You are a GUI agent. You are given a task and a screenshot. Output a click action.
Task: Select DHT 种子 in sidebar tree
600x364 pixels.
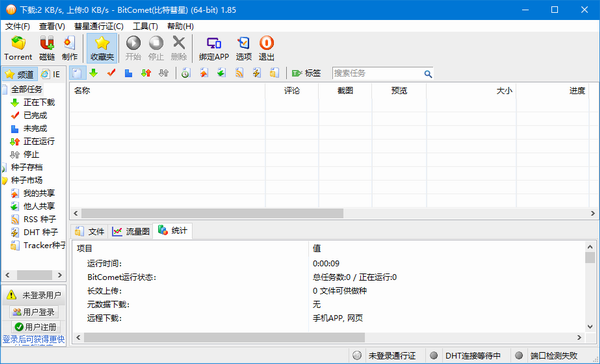(41, 232)
